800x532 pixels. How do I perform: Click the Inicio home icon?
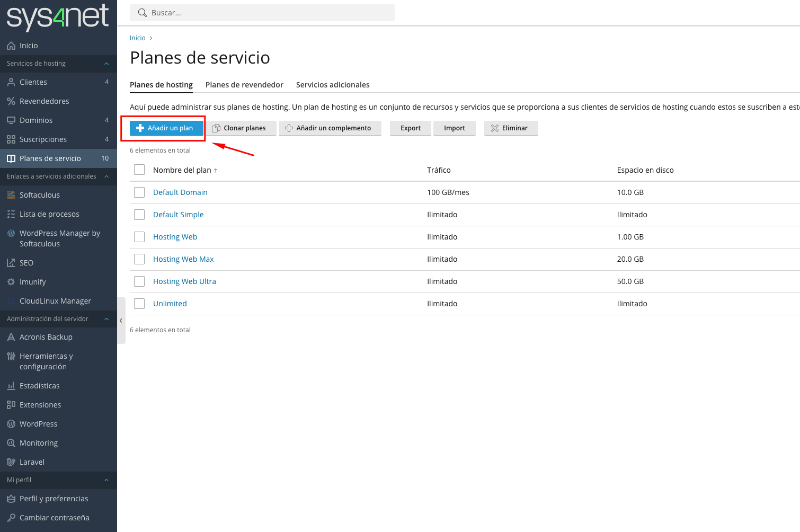pos(11,46)
